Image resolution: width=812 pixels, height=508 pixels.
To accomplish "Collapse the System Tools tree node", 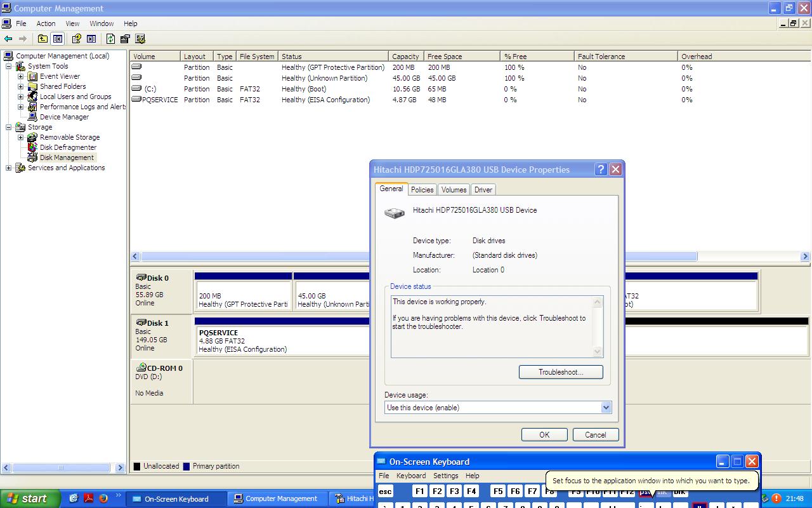I will pyautogui.click(x=8, y=66).
